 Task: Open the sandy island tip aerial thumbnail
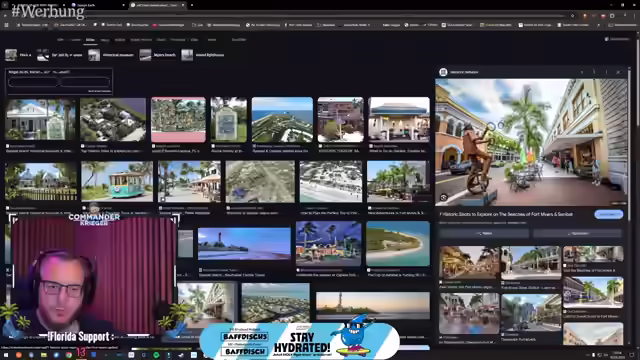[398, 244]
